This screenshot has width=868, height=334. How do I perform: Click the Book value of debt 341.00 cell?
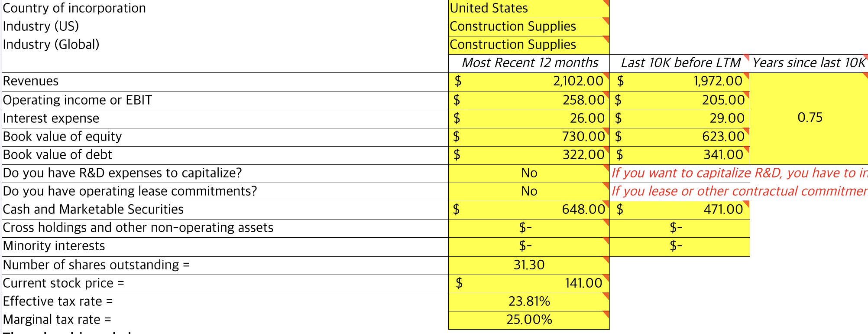coord(680,155)
